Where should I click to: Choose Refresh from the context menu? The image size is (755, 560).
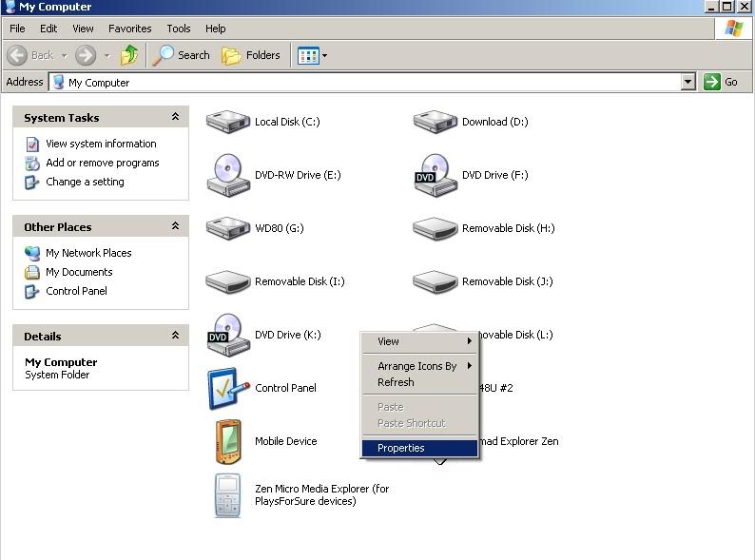(x=419, y=382)
